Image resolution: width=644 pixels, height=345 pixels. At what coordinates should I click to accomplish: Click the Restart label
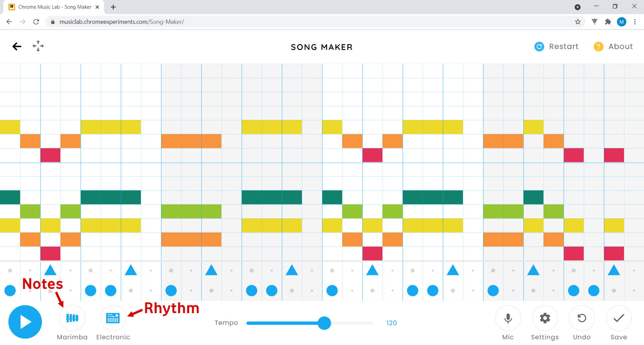[563, 46]
